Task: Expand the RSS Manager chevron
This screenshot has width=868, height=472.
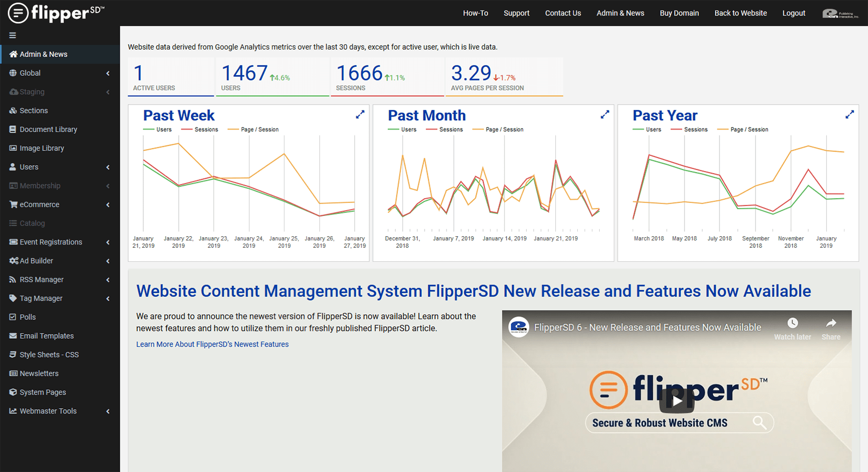Action: click(x=108, y=280)
